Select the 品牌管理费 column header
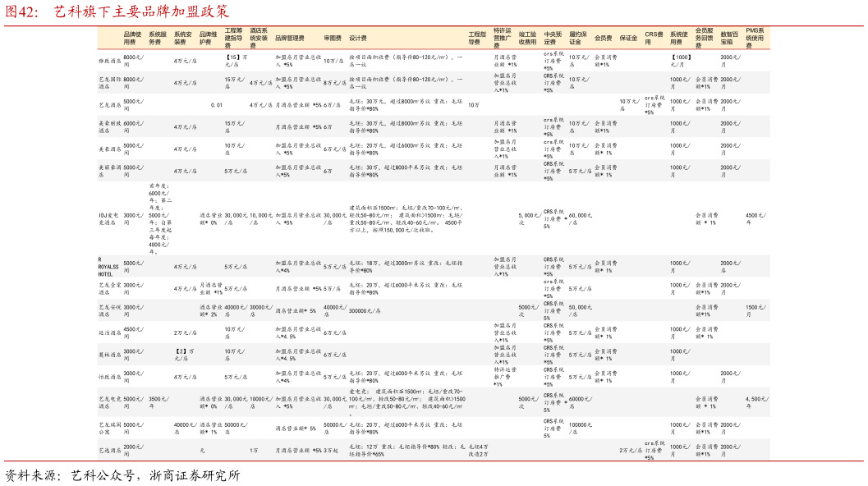The image size is (868, 486). (290, 38)
